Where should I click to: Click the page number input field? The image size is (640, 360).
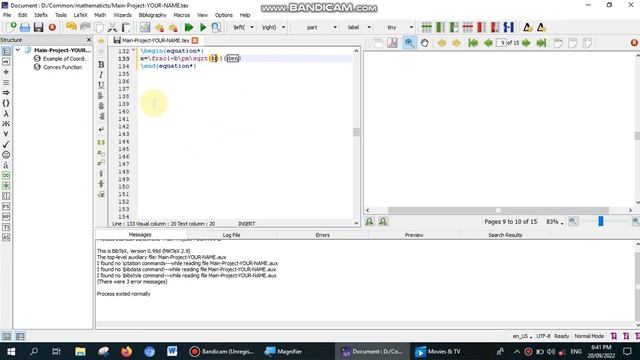tap(502, 43)
